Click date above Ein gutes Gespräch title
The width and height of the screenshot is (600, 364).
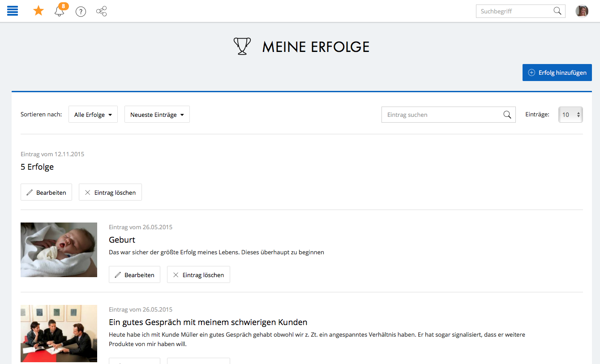point(141,309)
